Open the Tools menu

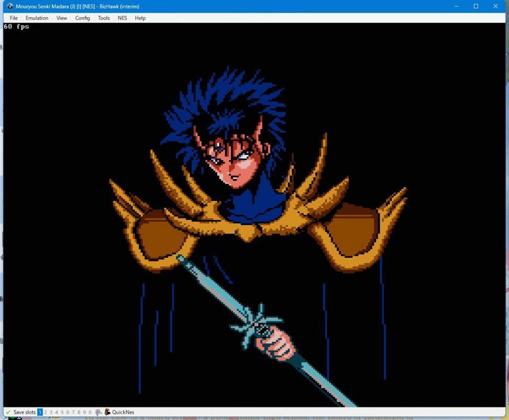coord(104,18)
